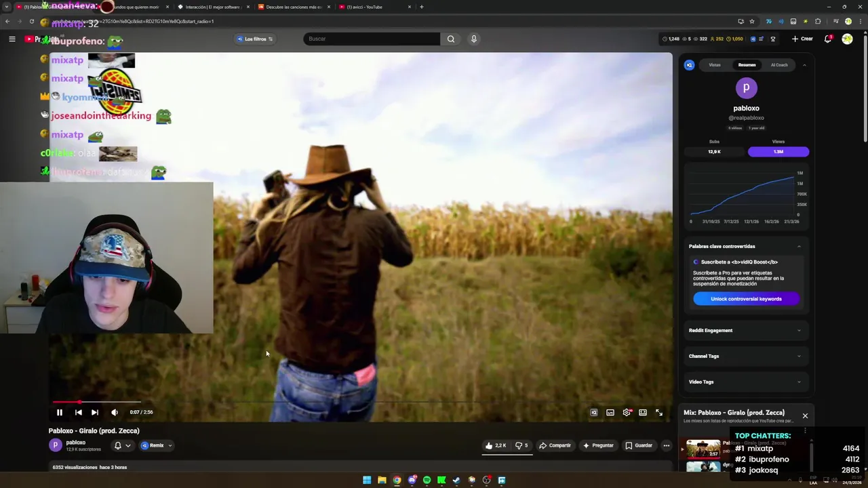Mute the video volume speaker icon
The image size is (868, 488).
(115, 412)
